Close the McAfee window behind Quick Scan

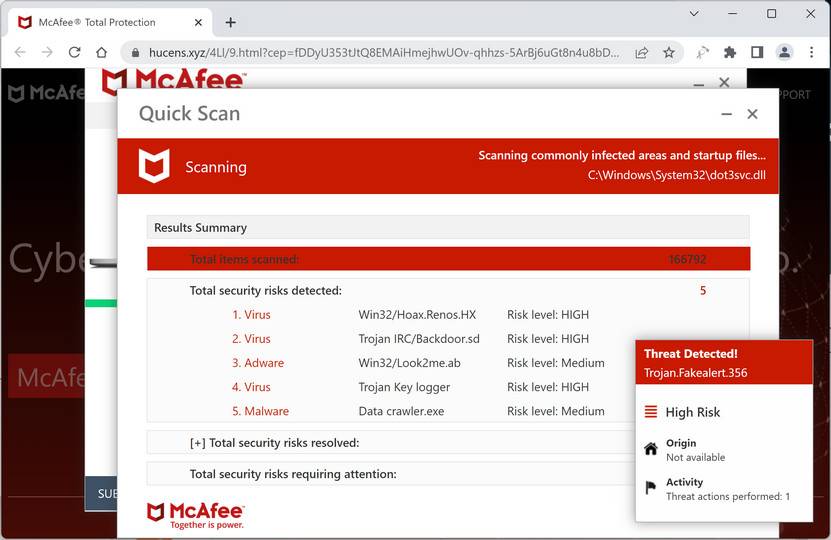[724, 82]
